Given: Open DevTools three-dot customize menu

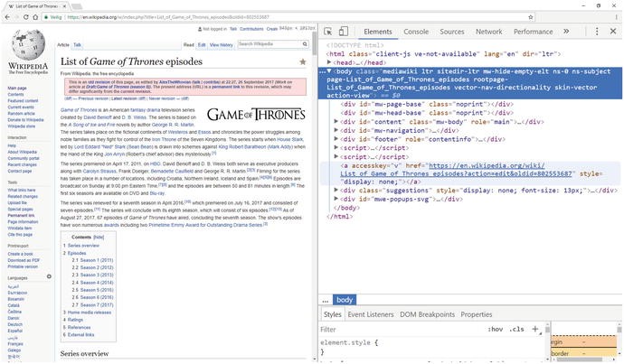Looking at the screenshot, I should (x=597, y=32).
